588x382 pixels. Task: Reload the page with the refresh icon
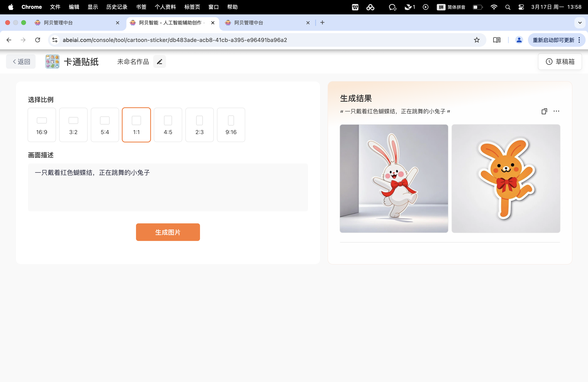(x=38, y=40)
